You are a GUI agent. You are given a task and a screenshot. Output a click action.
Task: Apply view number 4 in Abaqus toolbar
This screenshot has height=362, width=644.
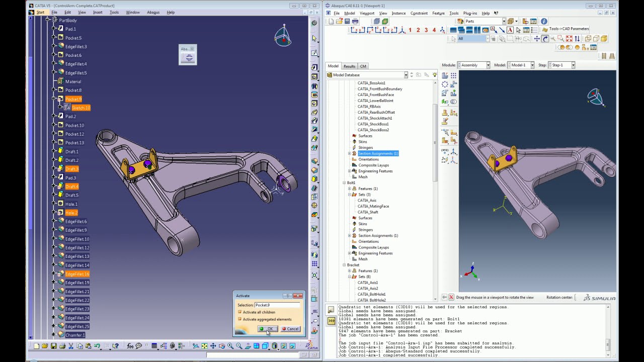(434, 30)
